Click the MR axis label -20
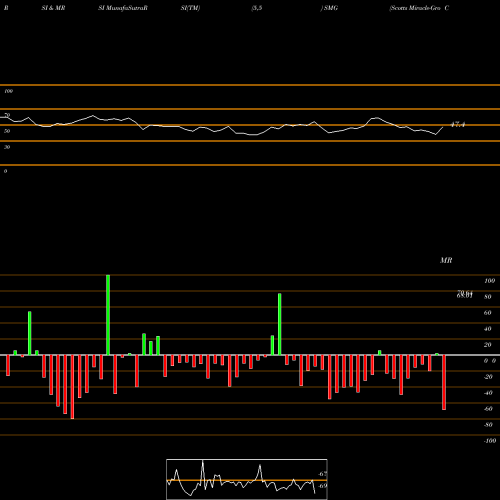The height and width of the screenshot is (500, 500). [x=488, y=377]
